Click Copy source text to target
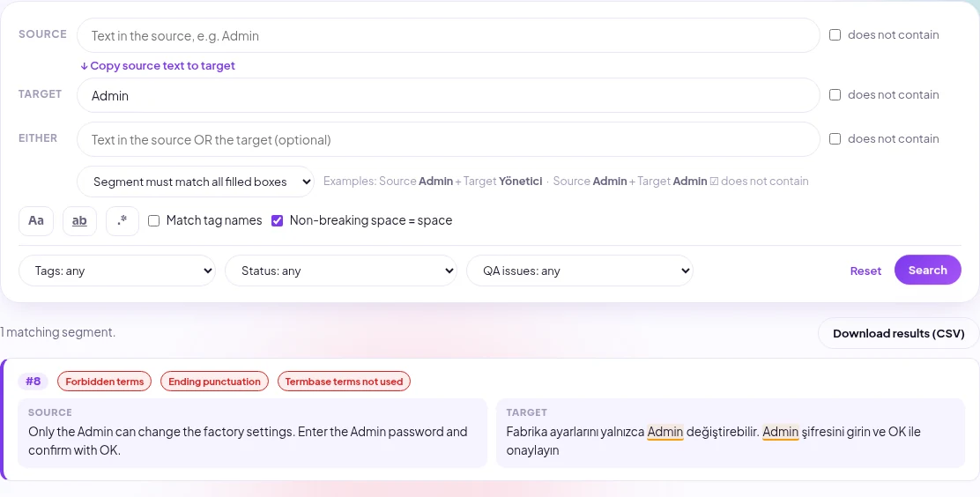Screen dimensions: 980x497 pyautogui.click(x=158, y=65)
